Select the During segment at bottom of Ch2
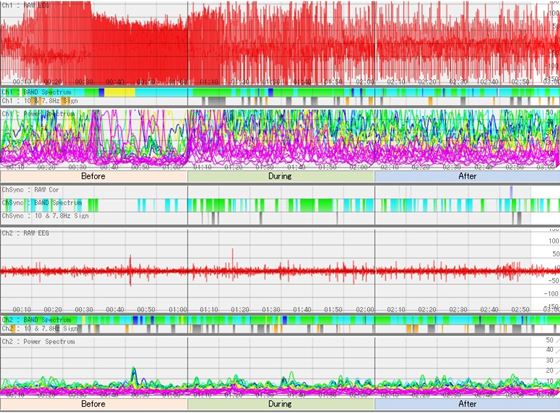This screenshot has width=560, height=413. click(x=280, y=404)
